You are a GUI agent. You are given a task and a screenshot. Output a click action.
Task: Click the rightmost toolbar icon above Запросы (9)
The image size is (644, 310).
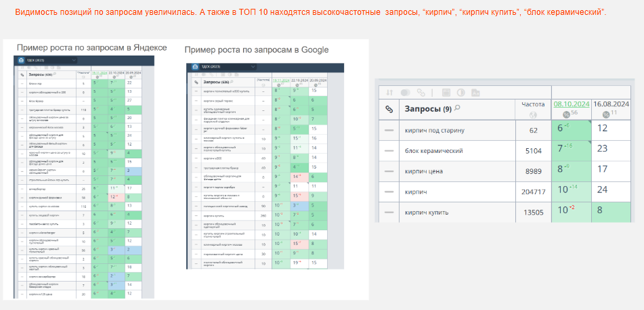(476, 92)
